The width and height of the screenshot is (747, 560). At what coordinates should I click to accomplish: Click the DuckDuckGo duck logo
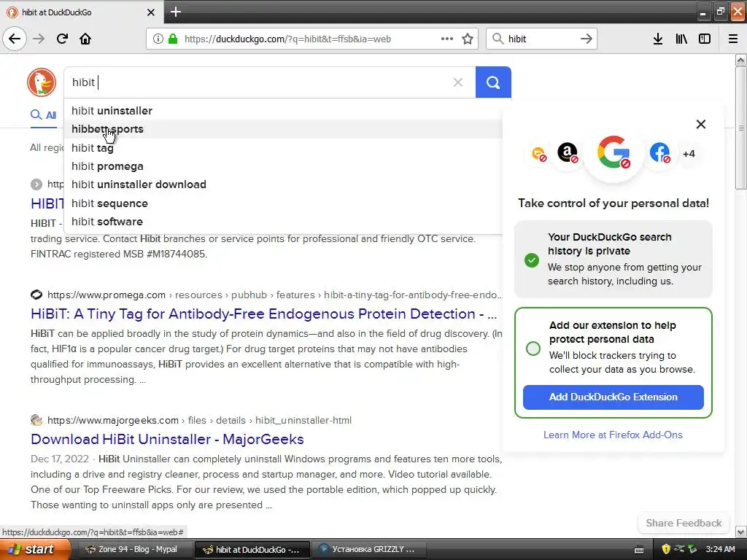pos(42,82)
